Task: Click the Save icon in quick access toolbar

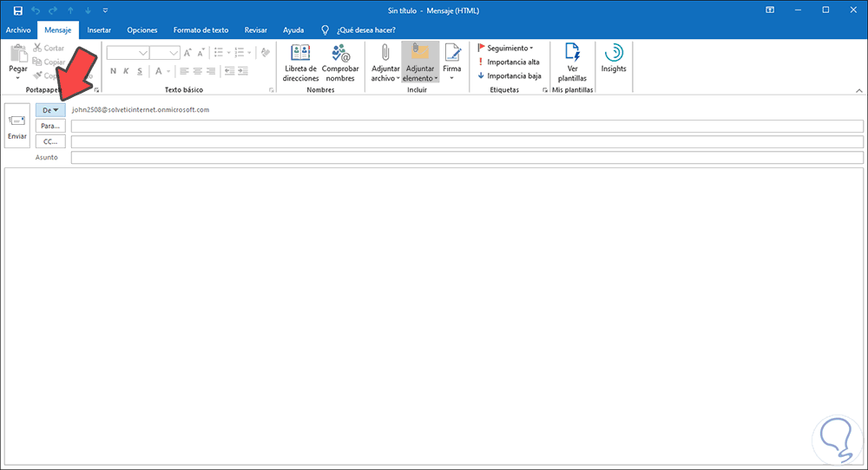Action: click(x=17, y=10)
